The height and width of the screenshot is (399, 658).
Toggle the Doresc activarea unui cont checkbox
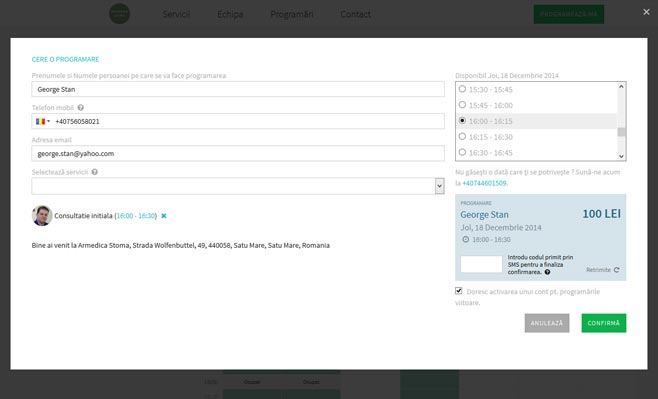pyautogui.click(x=459, y=291)
